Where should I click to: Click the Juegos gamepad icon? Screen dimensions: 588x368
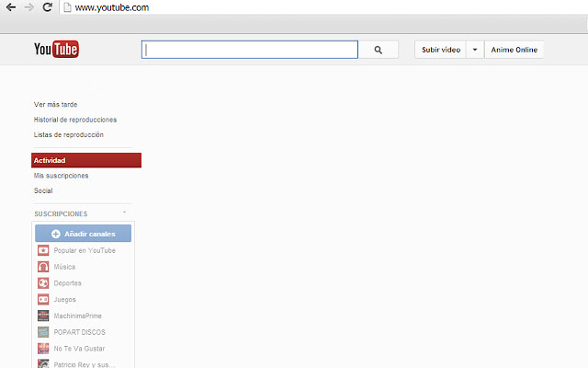coord(43,299)
